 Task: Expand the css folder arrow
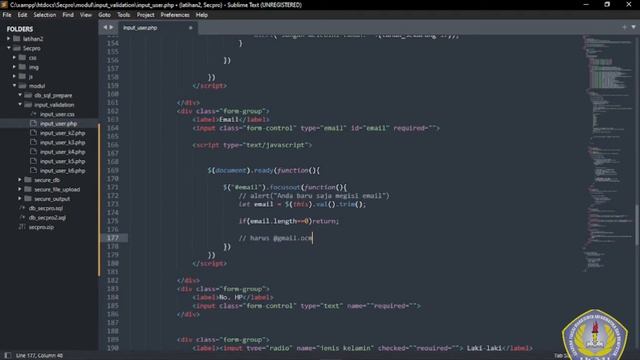(14, 58)
